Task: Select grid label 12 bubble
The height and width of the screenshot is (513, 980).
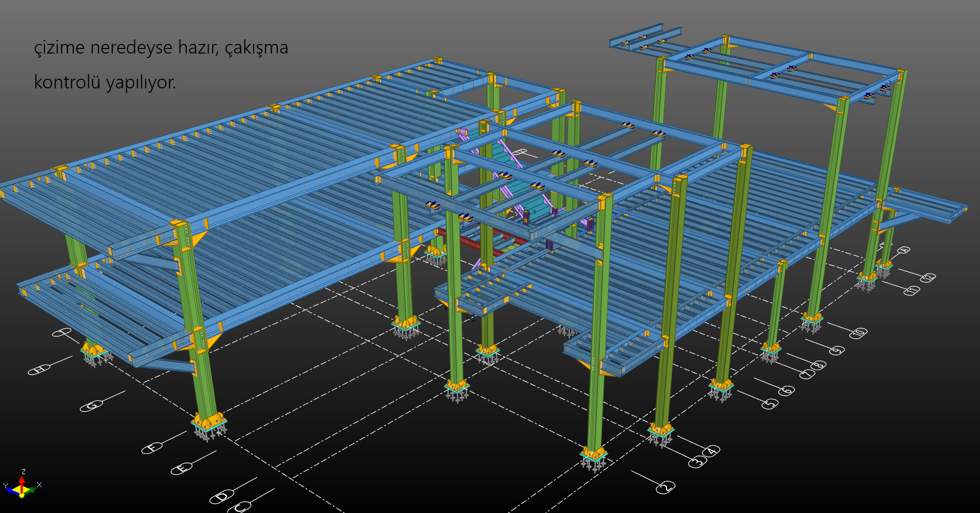Action: 928,278
